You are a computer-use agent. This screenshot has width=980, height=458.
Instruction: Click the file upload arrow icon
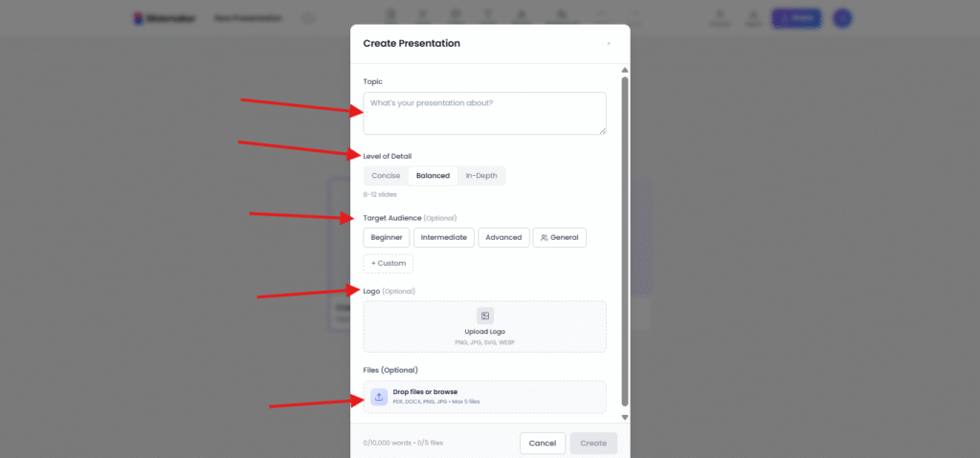379,397
